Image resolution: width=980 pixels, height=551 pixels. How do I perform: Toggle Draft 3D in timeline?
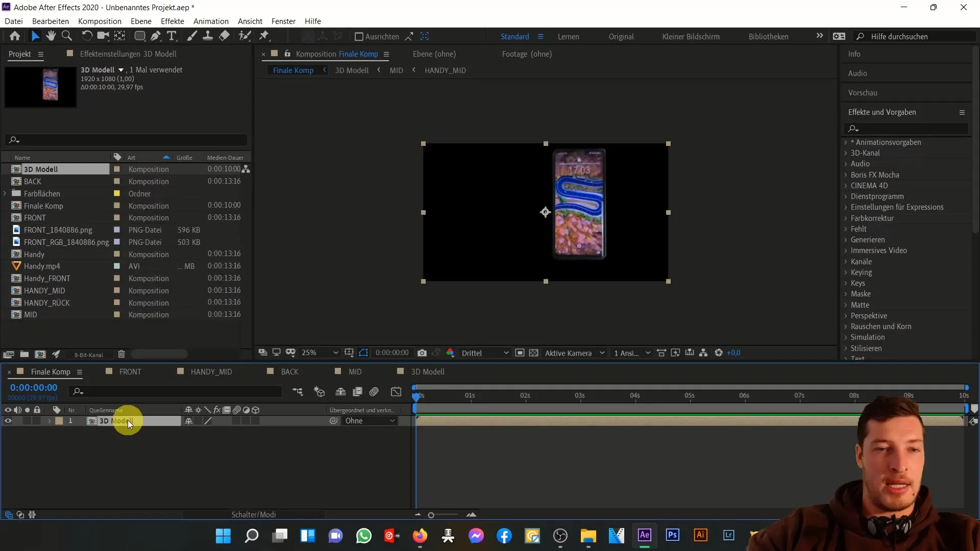coord(320,392)
